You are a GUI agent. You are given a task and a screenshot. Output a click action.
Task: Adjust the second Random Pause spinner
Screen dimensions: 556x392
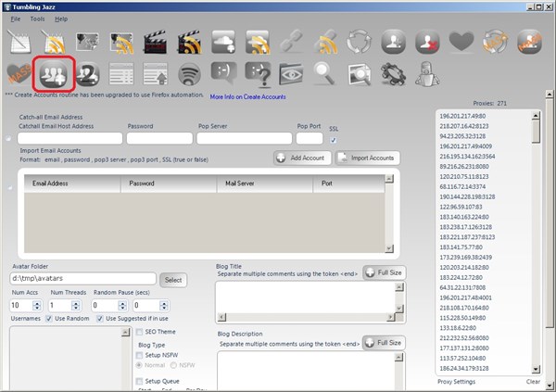pos(164,306)
